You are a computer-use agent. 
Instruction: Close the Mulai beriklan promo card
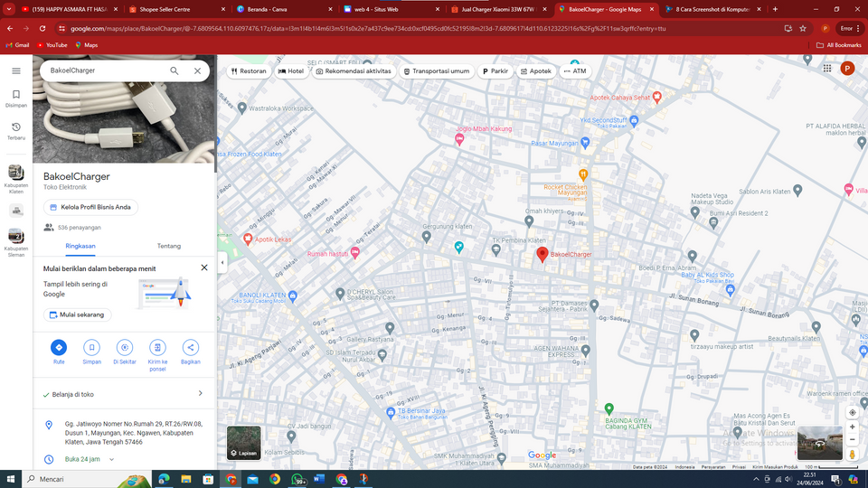coord(204,268)
